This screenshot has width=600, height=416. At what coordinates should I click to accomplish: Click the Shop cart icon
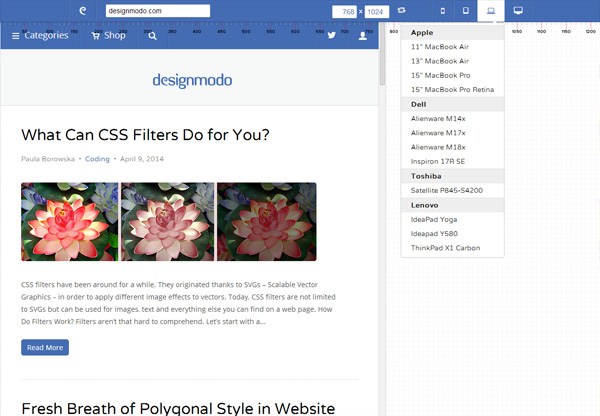point(95,36)
